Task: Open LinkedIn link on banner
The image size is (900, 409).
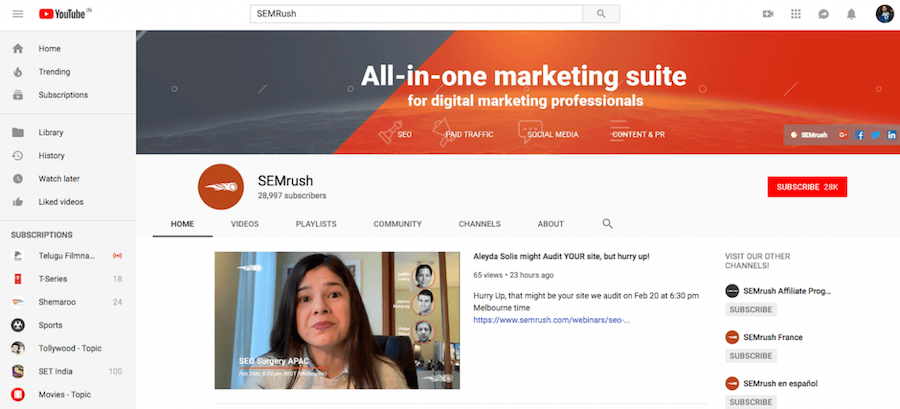Action: (x=891, y=135)
